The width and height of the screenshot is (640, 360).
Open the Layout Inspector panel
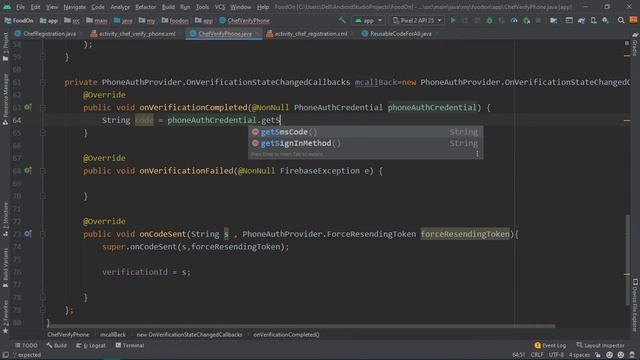tap(600, 345)
